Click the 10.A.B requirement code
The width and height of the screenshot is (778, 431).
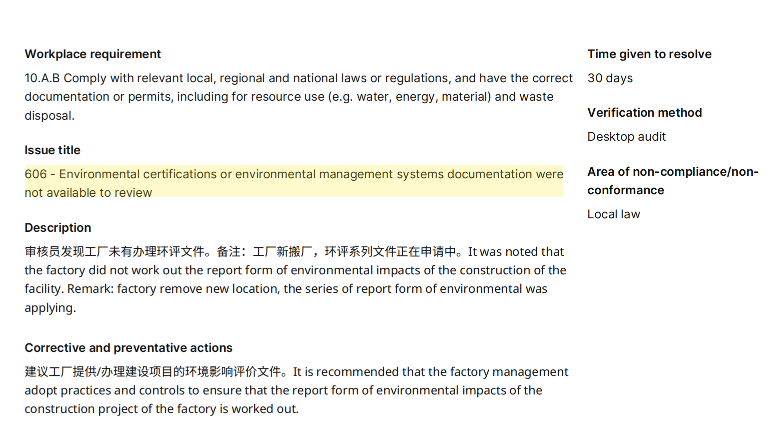click(x=45, y=78)
